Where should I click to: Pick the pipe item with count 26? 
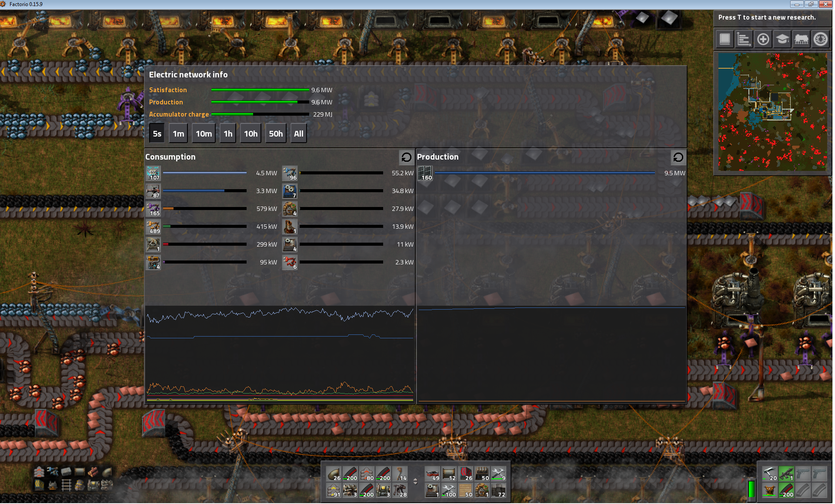334,474
